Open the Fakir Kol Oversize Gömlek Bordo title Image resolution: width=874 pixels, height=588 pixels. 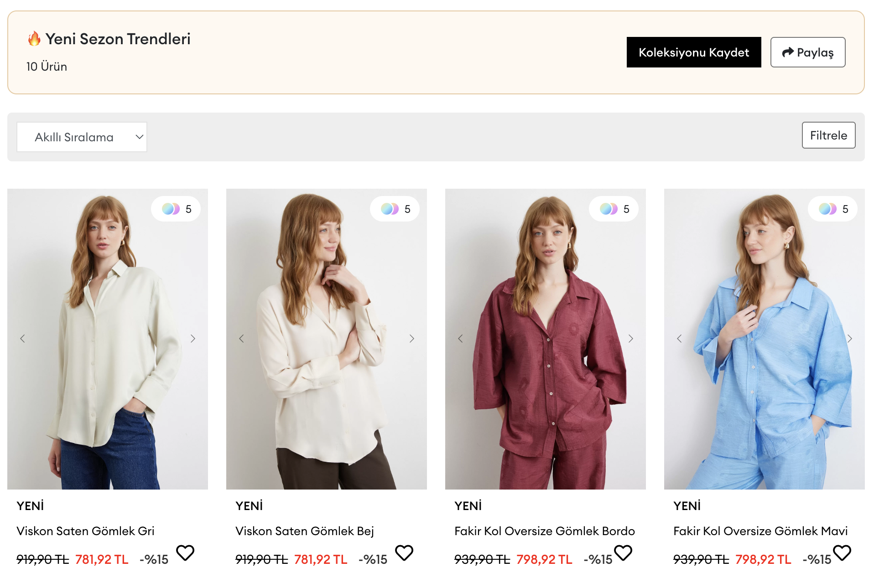(x=544, y=531)
